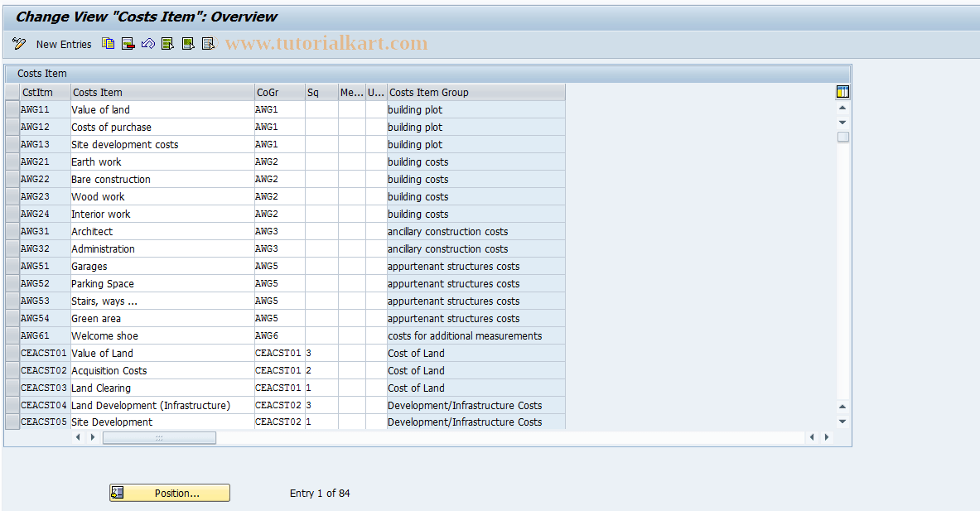Screen dimensions: 980x511
Task: Select the Copy As icon
Action: (x=108, y=43)
